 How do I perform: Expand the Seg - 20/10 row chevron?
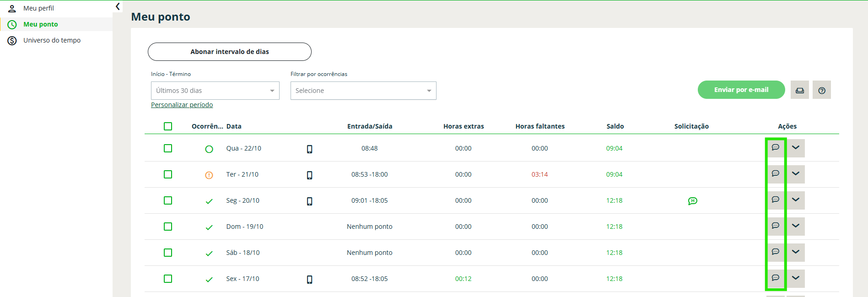(796, 200)
